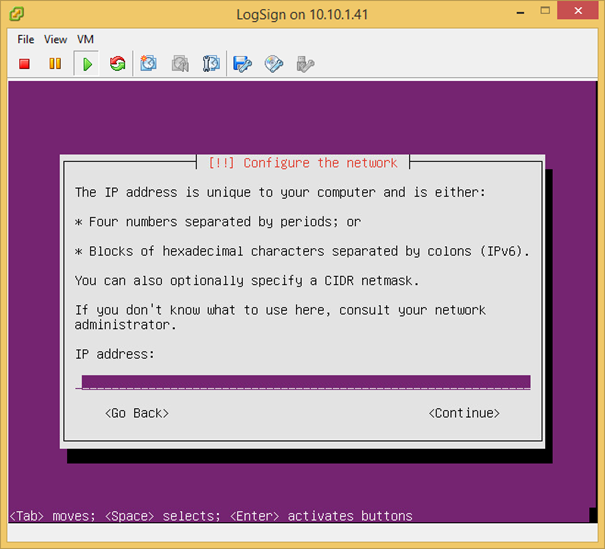
Task: Select the <Continue> button
Action: (x=464, y=413)
